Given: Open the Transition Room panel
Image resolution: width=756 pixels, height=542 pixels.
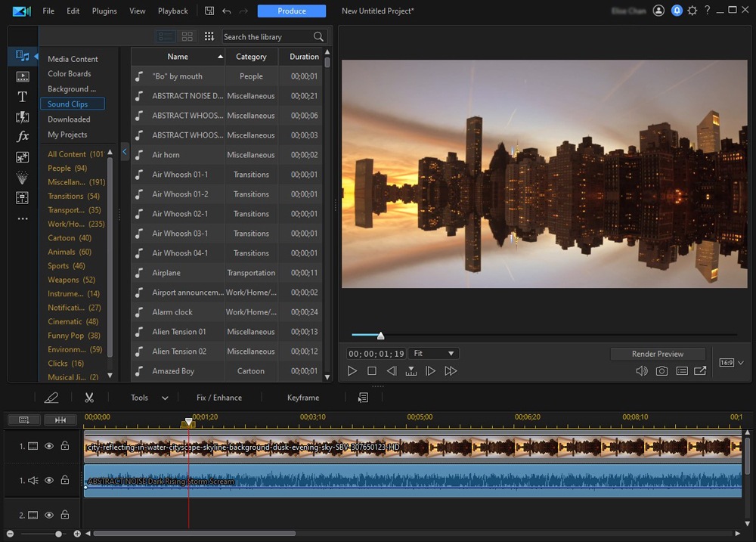Looking at the screenshot, I should pos(22,117).
